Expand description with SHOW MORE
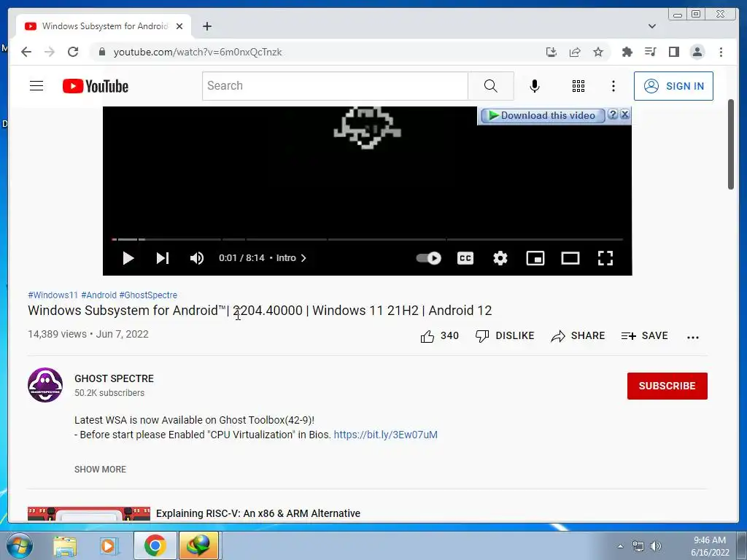The image size is (747, 560). (x=100, y=470)
